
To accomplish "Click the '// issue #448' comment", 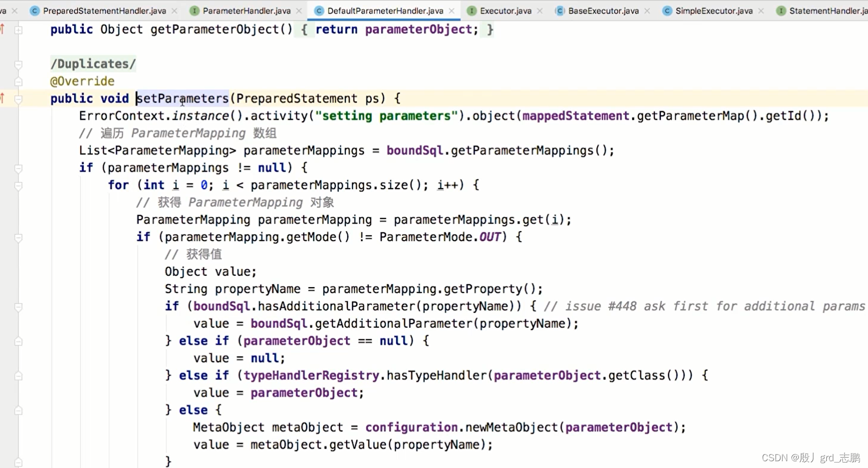I will (x=705, y=306).
